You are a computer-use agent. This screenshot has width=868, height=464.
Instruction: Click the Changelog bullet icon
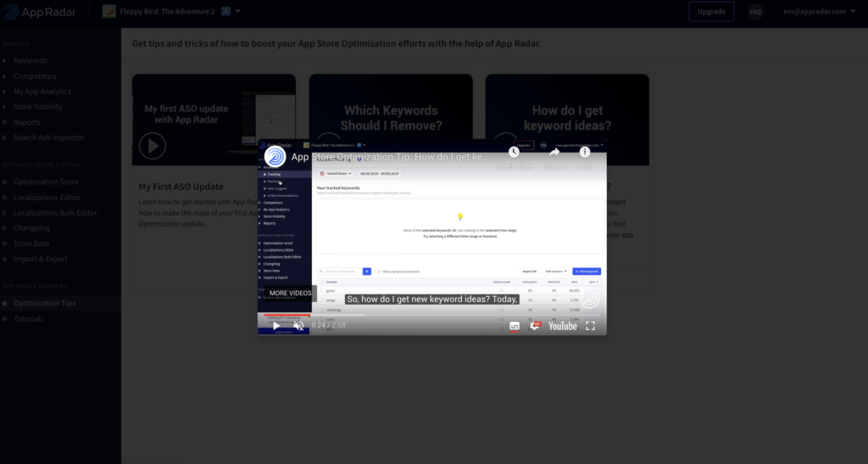(x=4, y=228)
